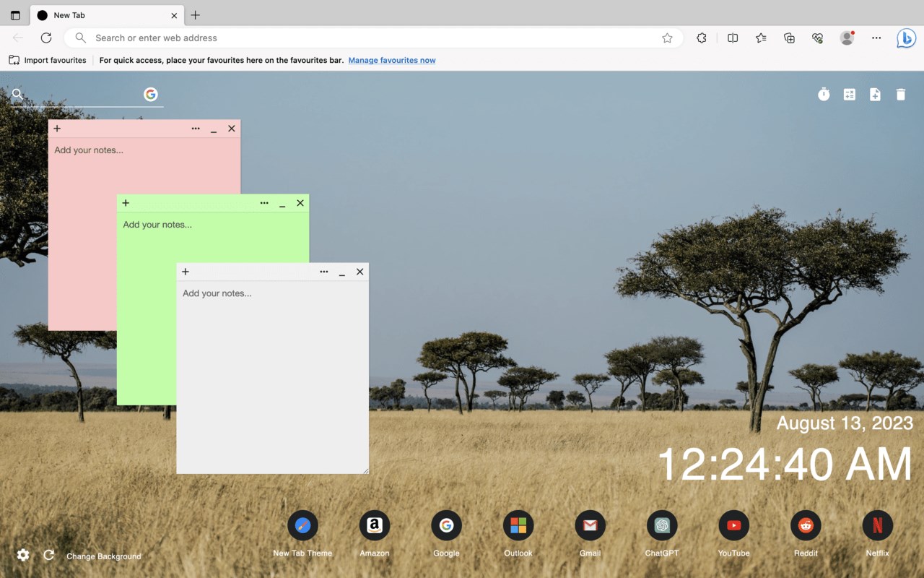924x578 pixels.
Task: Toggle the split screen view
Action: pos(733,38)
